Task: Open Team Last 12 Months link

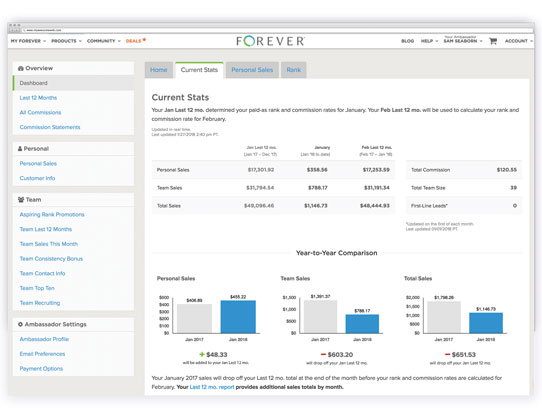Action: (x=46, y=229)
